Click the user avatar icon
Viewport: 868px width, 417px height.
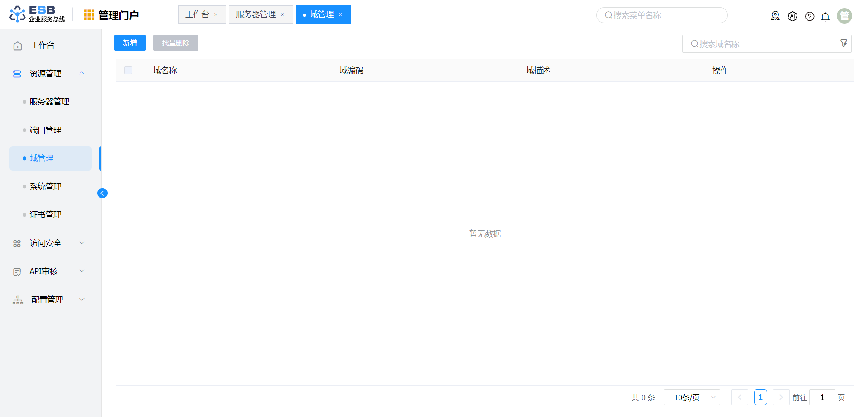844,16
